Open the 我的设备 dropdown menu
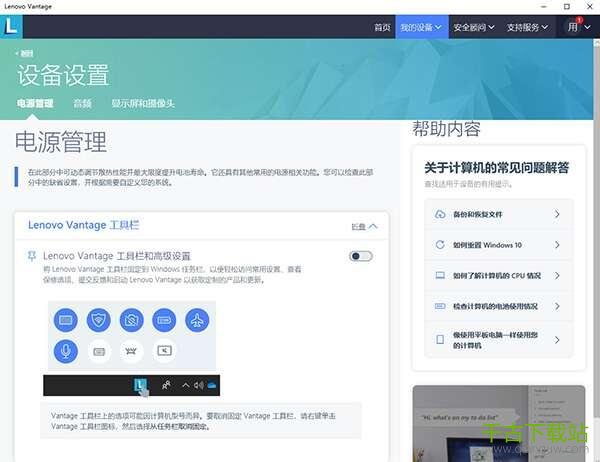 420,27
